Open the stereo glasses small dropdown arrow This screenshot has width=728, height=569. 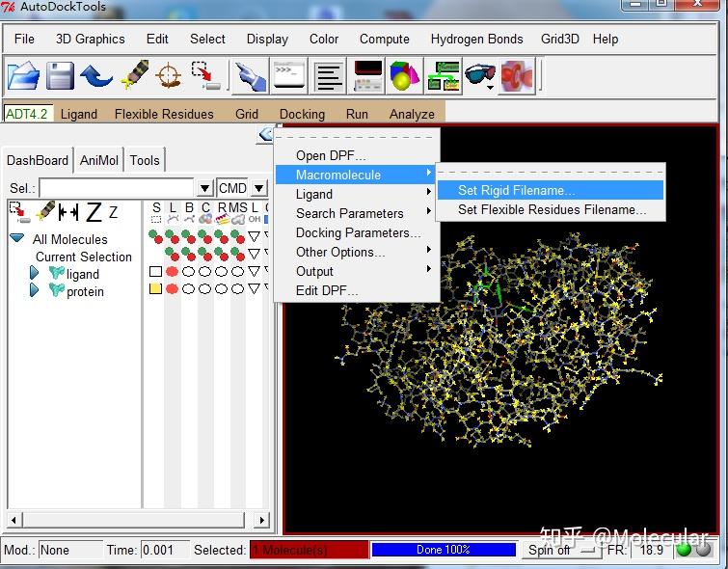click(490, 88)
